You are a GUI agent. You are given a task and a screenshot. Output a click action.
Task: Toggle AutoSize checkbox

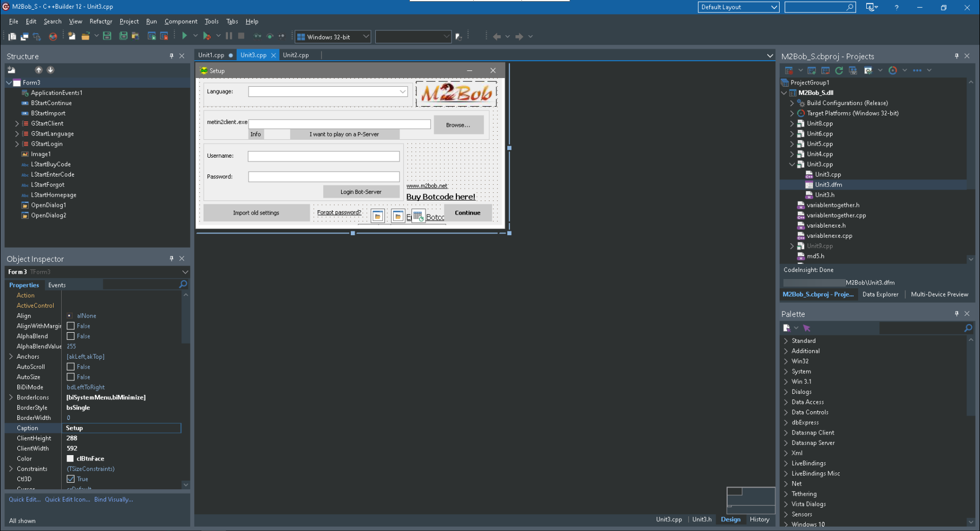coord(70,377)
